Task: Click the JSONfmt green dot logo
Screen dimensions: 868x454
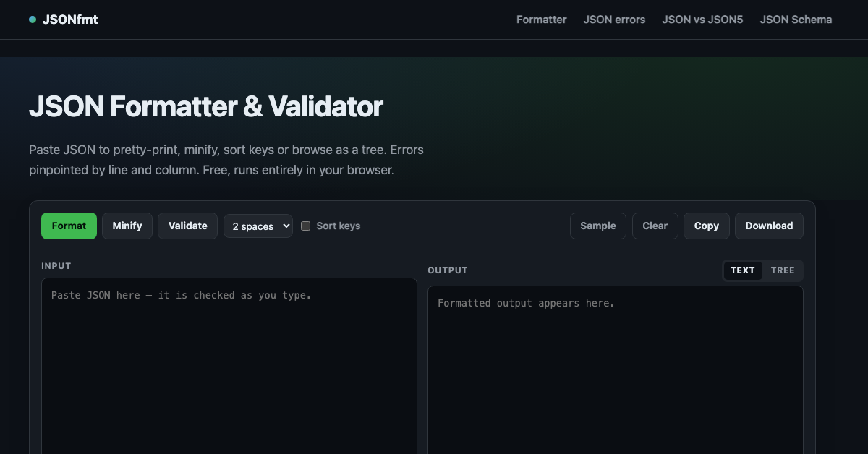Action: (x=33, y=20)
